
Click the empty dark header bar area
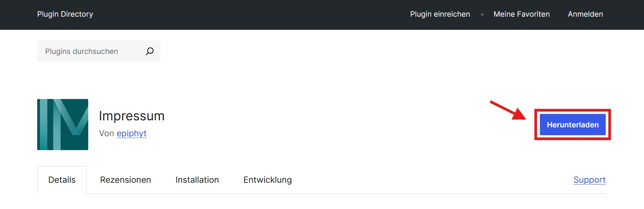tap(248, 15)
